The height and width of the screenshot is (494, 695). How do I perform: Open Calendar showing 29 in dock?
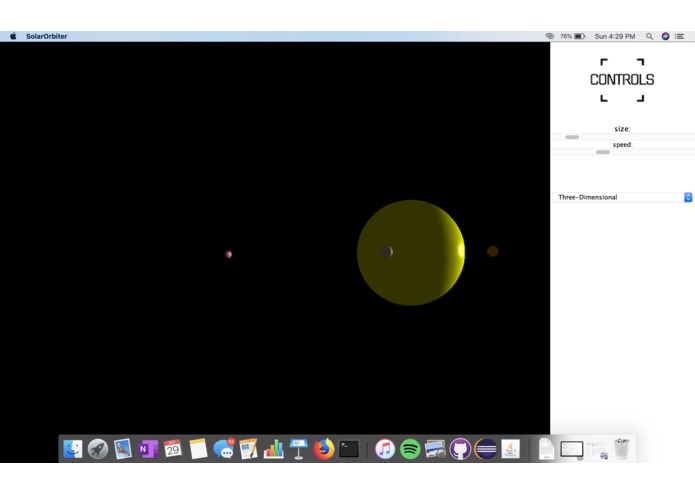click(172, 449)
